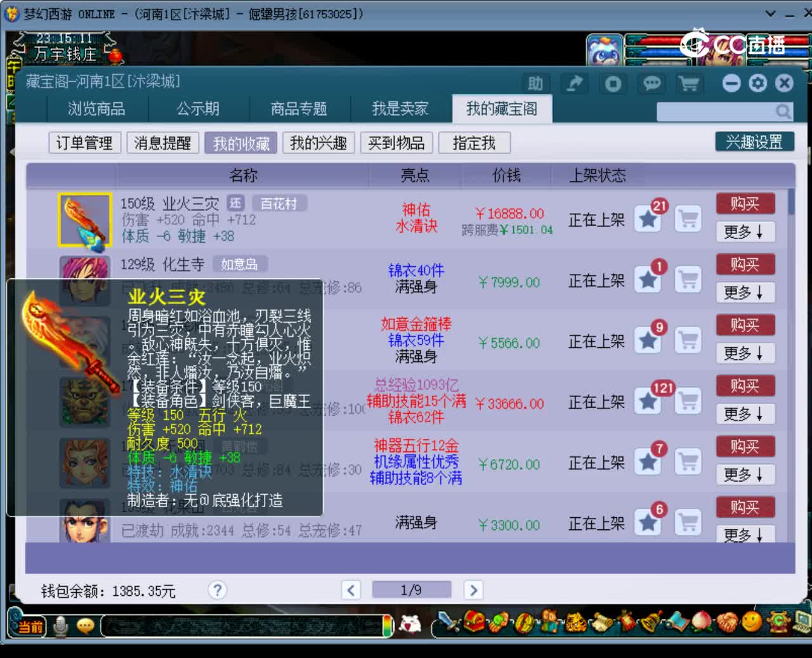Viewport: 812px width, 658px height.
Task: Toggle favorite star for the ¥33666.00 listing
Action: tap(648, 401)
